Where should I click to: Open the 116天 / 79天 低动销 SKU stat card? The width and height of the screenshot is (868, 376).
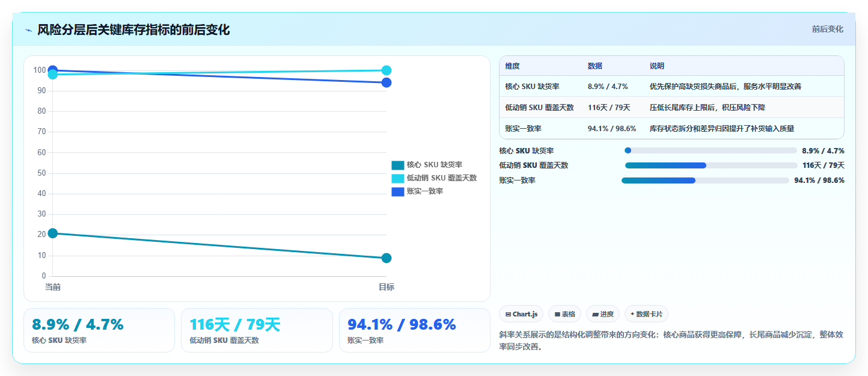coord(257,330)
